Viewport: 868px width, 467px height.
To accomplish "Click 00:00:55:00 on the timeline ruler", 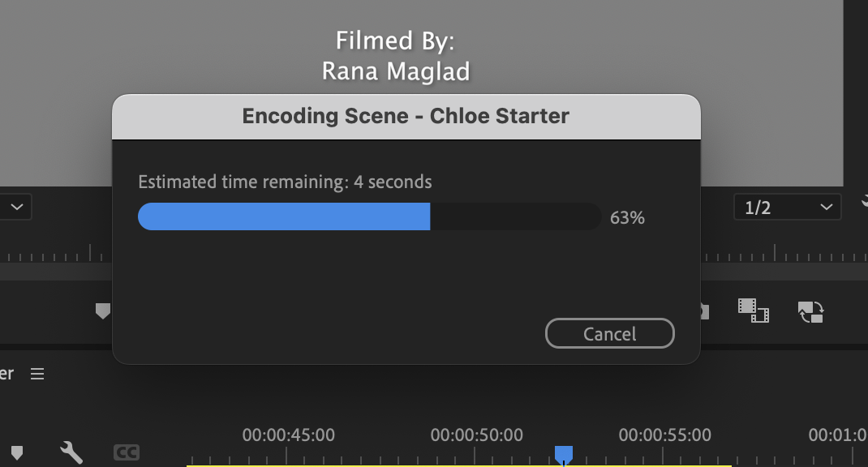I will (x=665, y=435).
